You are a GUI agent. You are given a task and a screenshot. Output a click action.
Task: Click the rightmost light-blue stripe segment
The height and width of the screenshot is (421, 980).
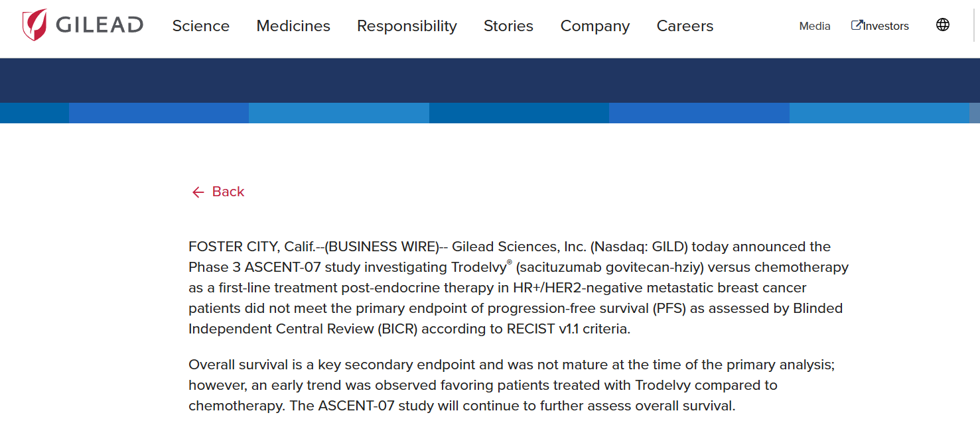click(879, 113)
